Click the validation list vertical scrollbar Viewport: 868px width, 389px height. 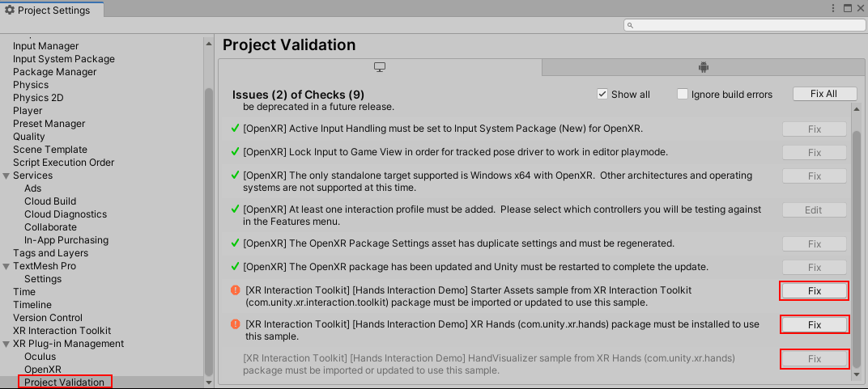click(x=857, y=243)
